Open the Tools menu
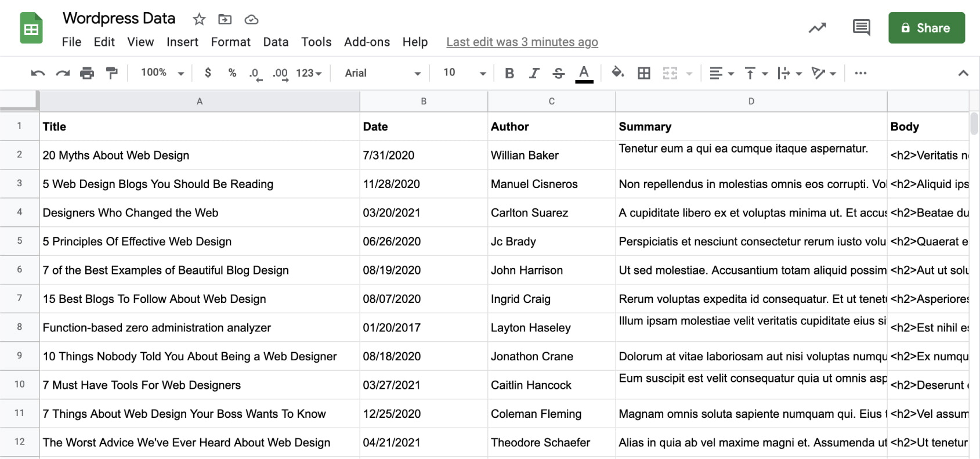 (x=316, y=42)
